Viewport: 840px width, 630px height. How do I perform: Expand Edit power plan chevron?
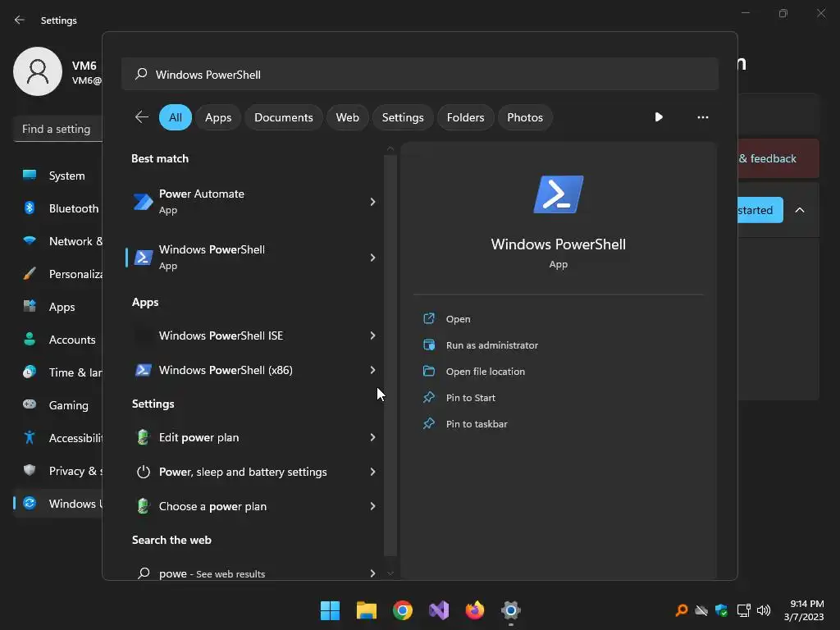click(372, 437)
